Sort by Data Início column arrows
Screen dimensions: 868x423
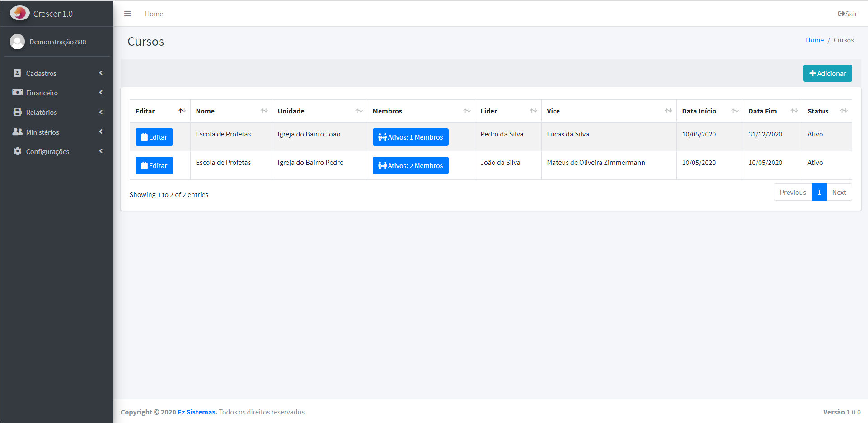735,111
